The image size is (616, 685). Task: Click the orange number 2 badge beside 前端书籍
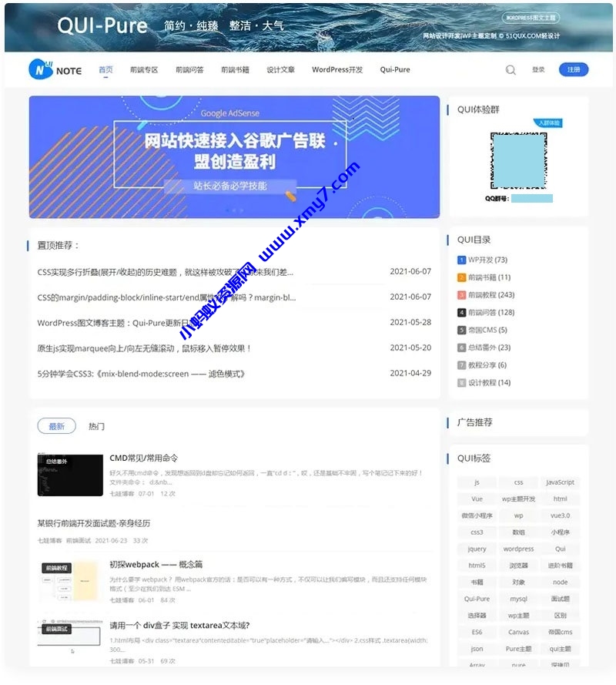(x=460, y=277)
